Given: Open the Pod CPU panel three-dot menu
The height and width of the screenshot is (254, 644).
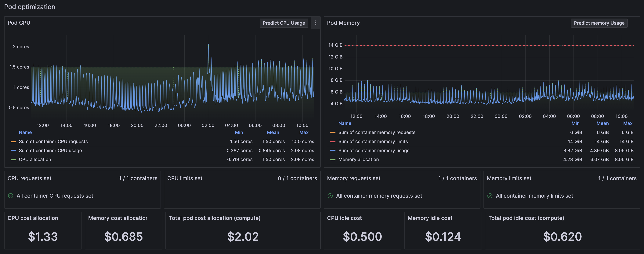Looking at the screenshot, I should pyautogui.click(x=316, y=23).
